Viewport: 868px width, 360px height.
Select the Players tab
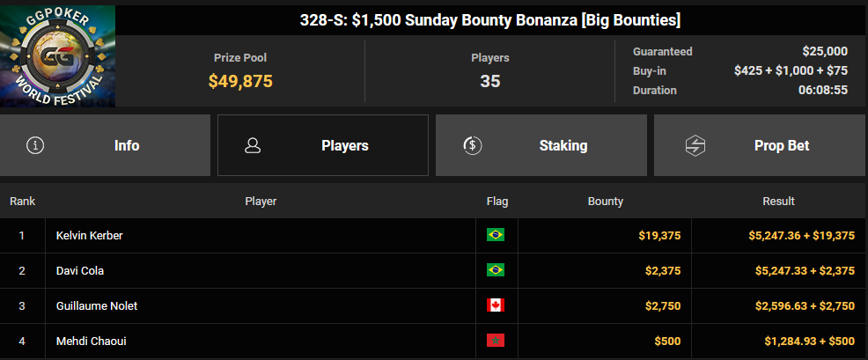click(323, 145)
